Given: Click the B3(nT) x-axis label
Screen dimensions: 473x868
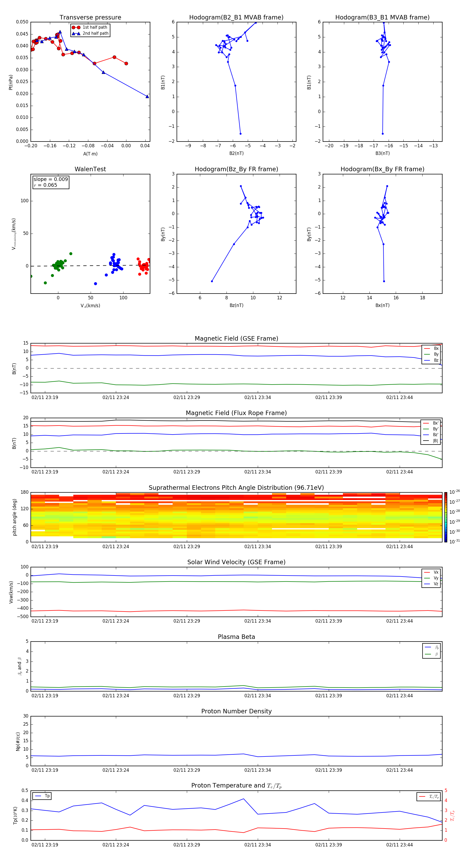Looking at the screenshot, I should pos(382,153).
